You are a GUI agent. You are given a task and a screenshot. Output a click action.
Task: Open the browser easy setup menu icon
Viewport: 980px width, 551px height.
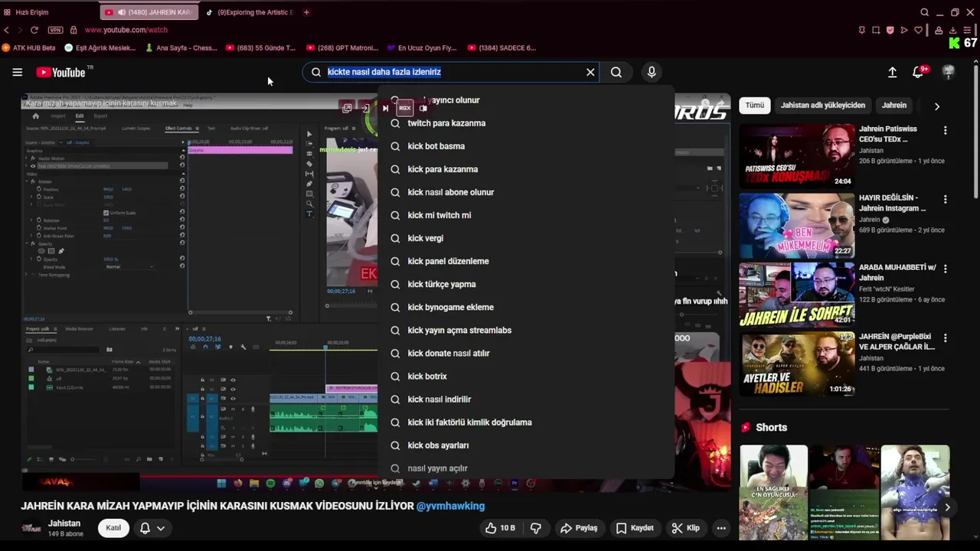(967, 30)
